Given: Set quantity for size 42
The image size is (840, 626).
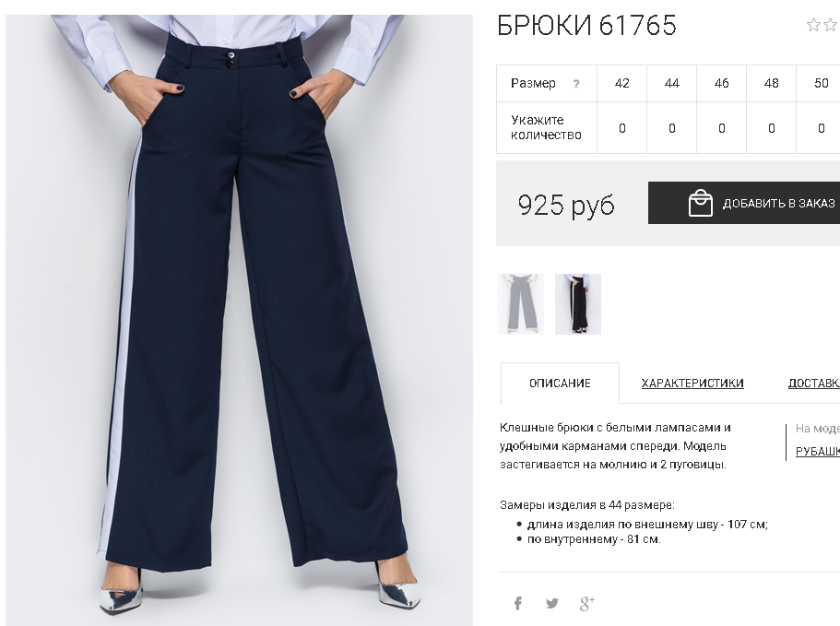Looking at the screenshot, I should coord(622,128).
